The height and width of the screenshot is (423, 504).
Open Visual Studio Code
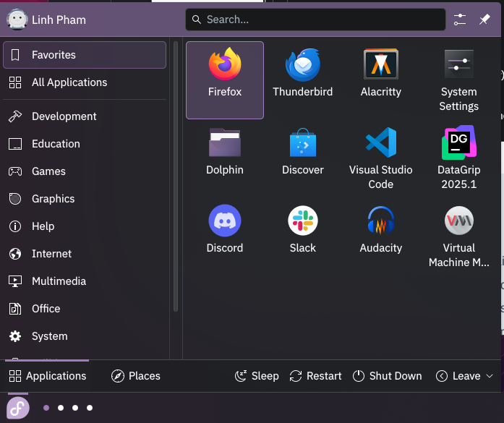(381, 158)
